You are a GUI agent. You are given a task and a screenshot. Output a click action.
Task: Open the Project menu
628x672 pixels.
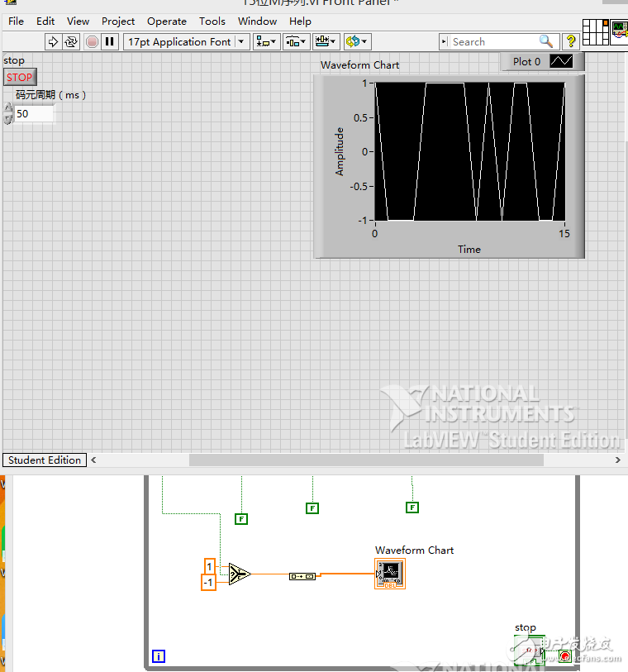point(118,21)
